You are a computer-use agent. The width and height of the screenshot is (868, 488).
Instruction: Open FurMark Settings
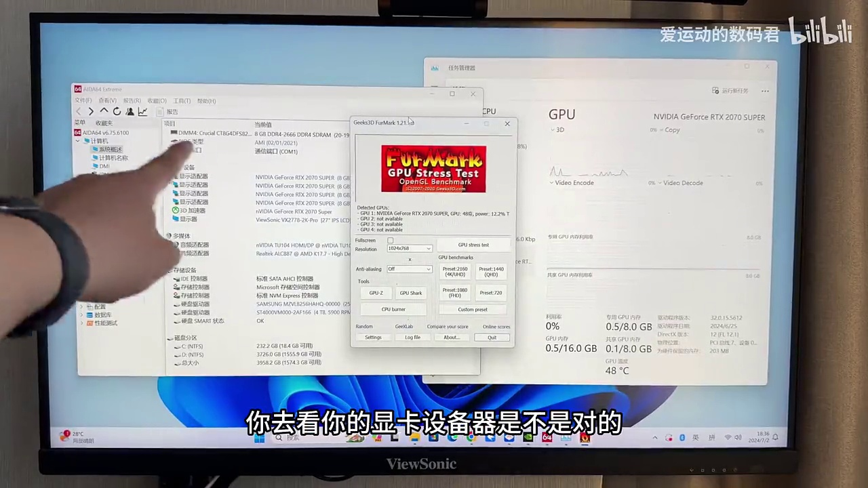pos(374,338)
